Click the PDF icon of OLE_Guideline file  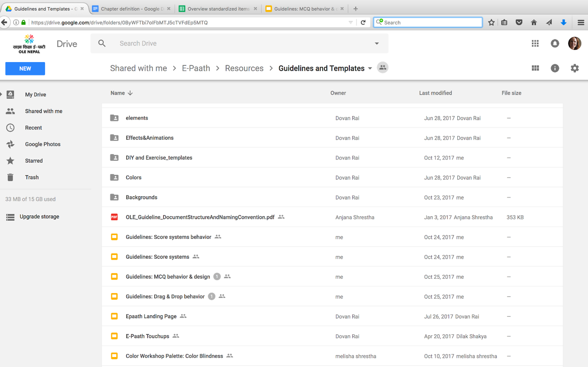pos(115,217)
